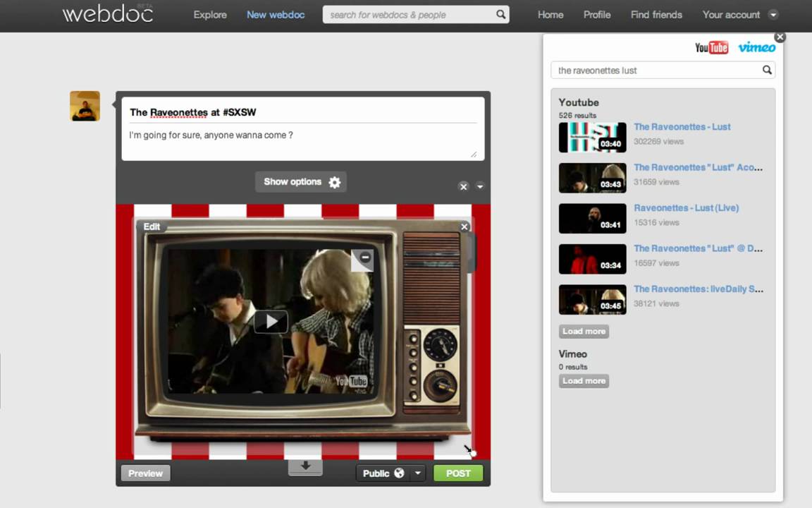The image size is (812, 508).
Task: Click the Show options button
Action: click(301, 182)
